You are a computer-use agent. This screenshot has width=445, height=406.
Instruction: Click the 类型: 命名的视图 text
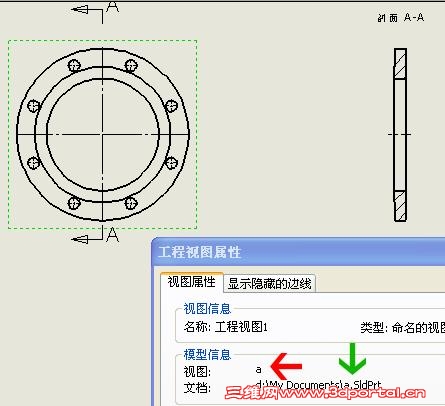[x=403, y=328]
